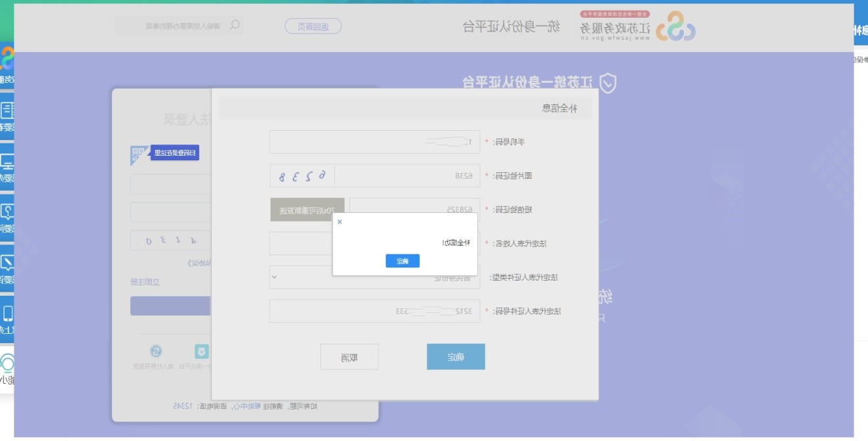
Task: Click the square integrated platform login icon
Action: (x=202, y=351)
